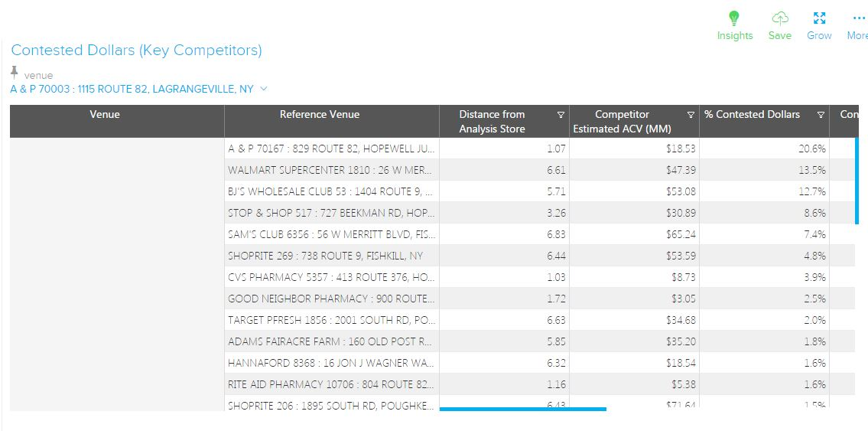Open filter on Distance from Analysis Store

coord(561,115)
